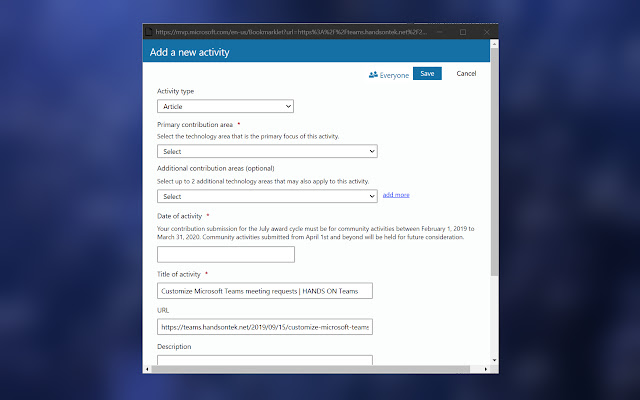This screenshot has width=640, height=400.
Task: Open the Additional contribution areas Select dropdown
Action: 267,196
